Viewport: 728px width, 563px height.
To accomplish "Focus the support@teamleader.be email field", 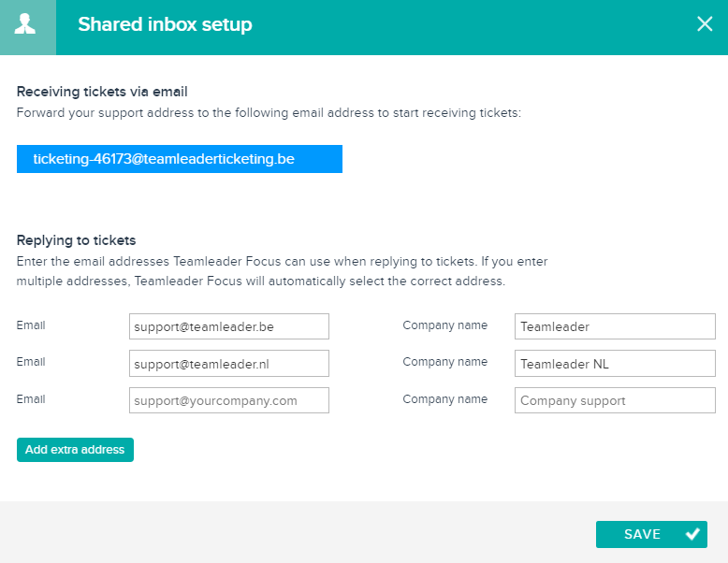I will (x=229, y=326).
